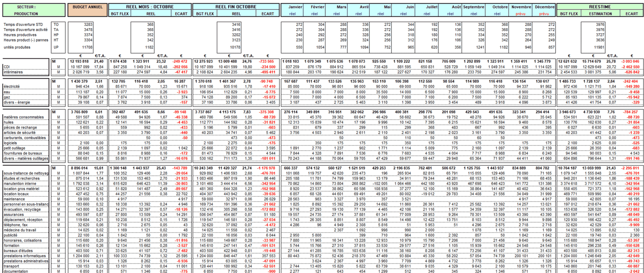Click the eau row label
The image size is (644, 273).
click(x=7, y=92)
